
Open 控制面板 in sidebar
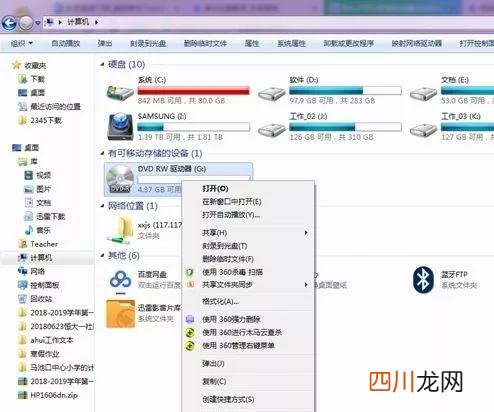point(39,285)
